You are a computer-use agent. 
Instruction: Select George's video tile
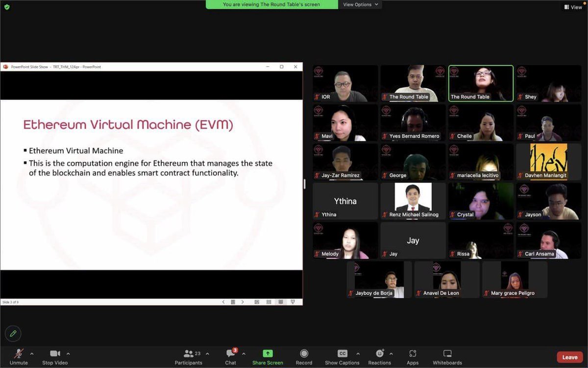point(413,162)
